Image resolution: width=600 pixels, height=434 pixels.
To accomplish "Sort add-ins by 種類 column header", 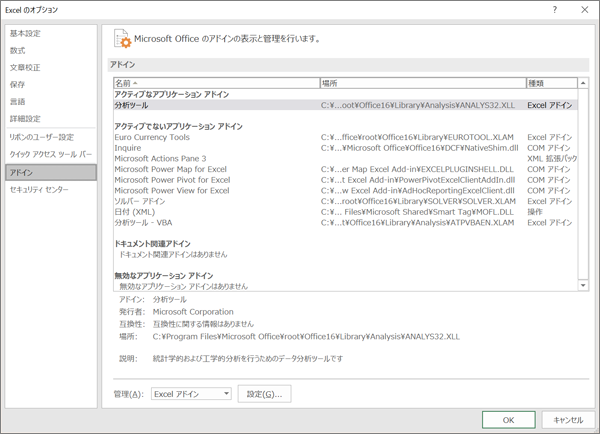I will [552, 83].
